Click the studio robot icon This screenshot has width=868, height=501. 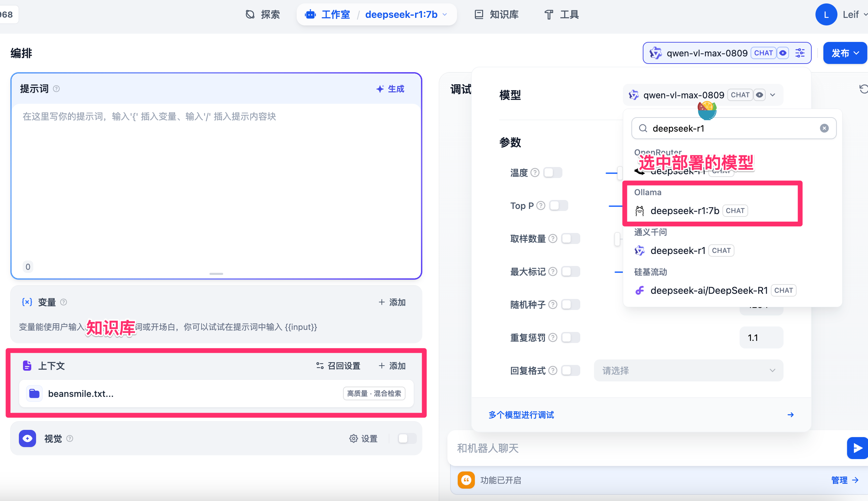tap(310, 14)
